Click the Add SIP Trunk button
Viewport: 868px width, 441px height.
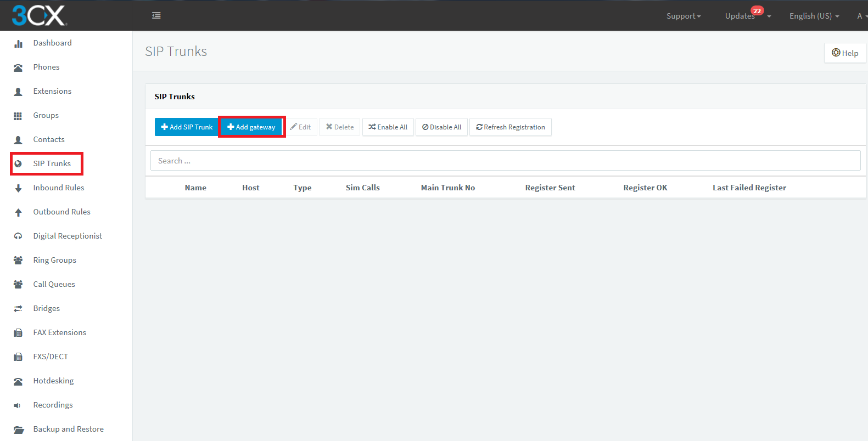point(187,127)
